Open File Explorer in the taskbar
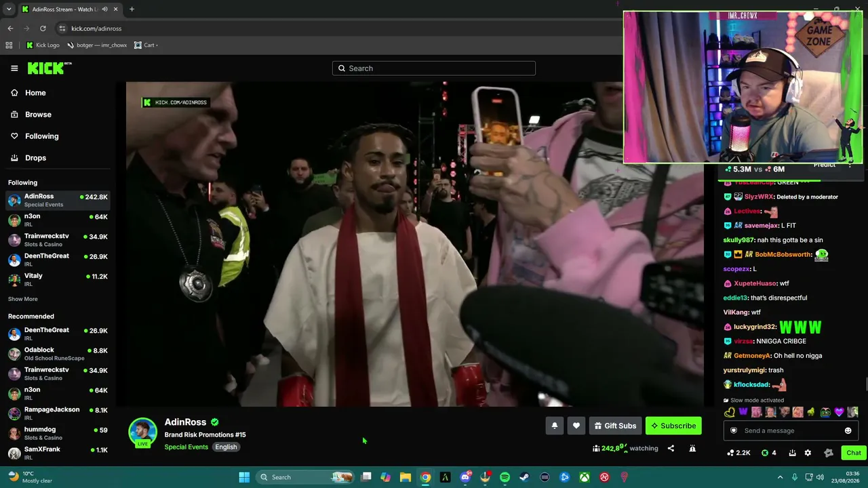Screen dimensions: 868x488 click(406, 477)
